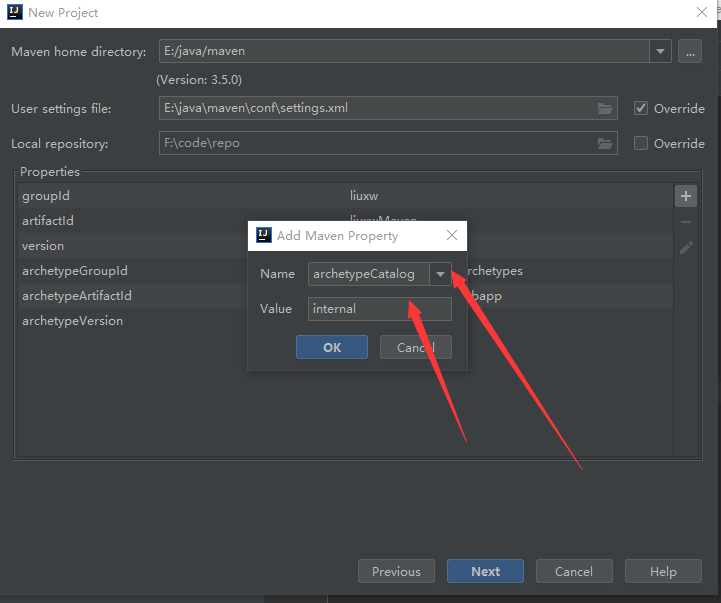Select the archetypeGroupId property row
The width and height of the screenshot is (721, 603).
(345, 271)
